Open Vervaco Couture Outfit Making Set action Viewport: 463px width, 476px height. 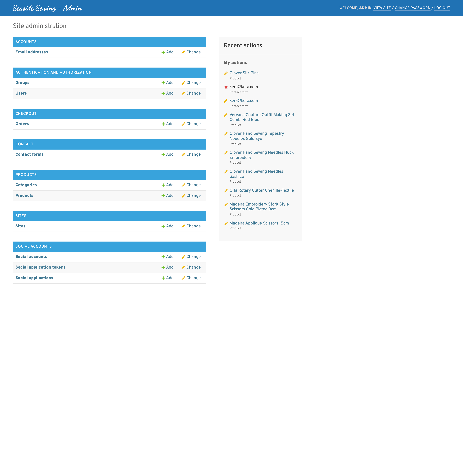tap(262, 117)
